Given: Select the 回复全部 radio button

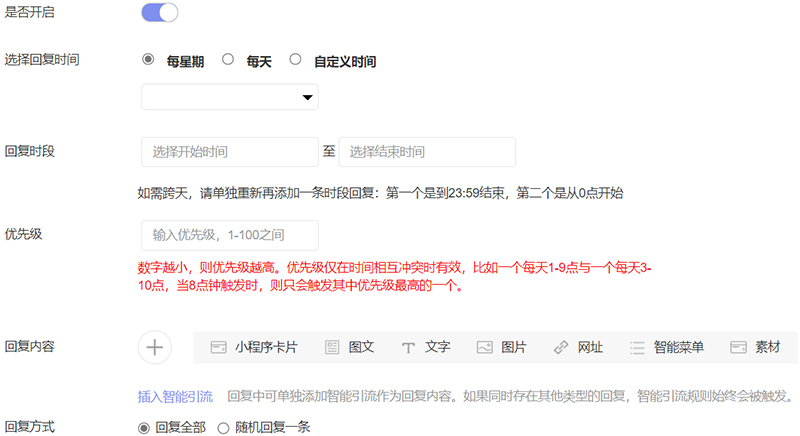Looking at the screenshot, I should pyautogui.click(x=144, y=428).
